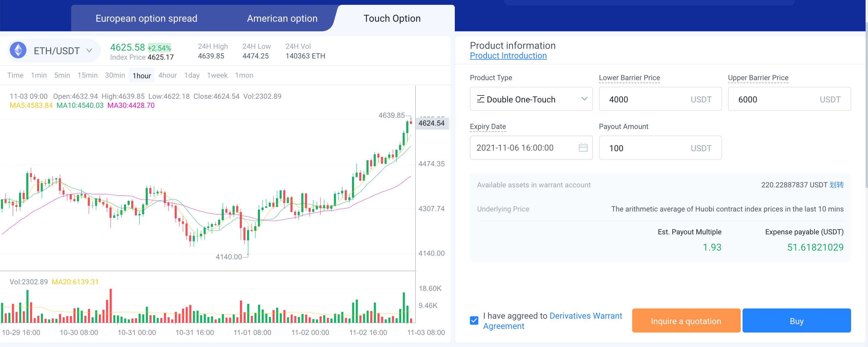
Task: Select the Touch Option tab
Action: [391, 18]
